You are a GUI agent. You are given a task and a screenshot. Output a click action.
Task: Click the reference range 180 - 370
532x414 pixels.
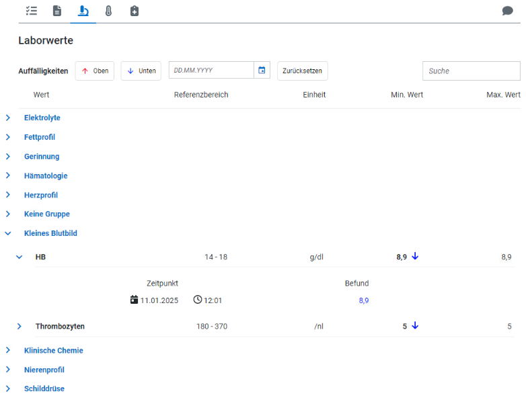pos(212,326)
